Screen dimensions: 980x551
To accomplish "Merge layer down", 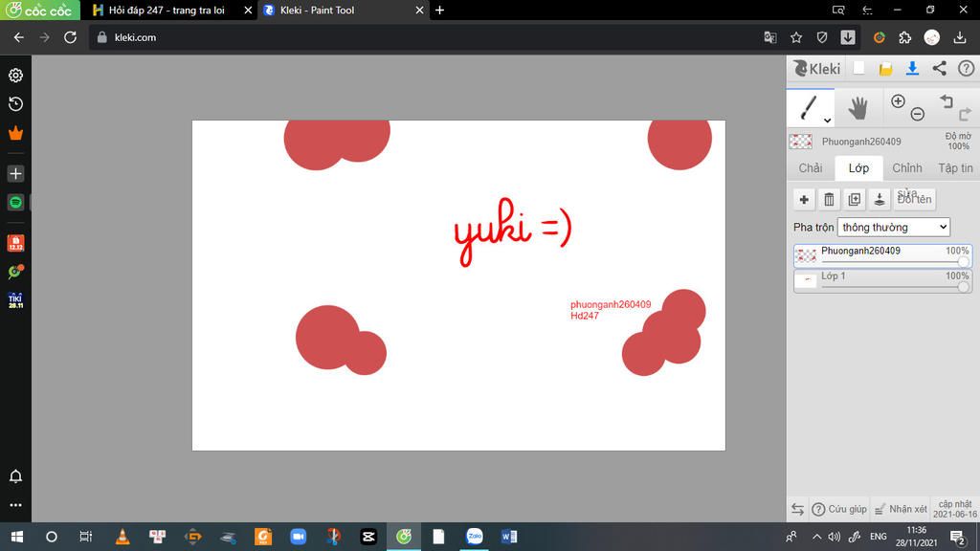I will pyautogui.click(x=880, y=199).
